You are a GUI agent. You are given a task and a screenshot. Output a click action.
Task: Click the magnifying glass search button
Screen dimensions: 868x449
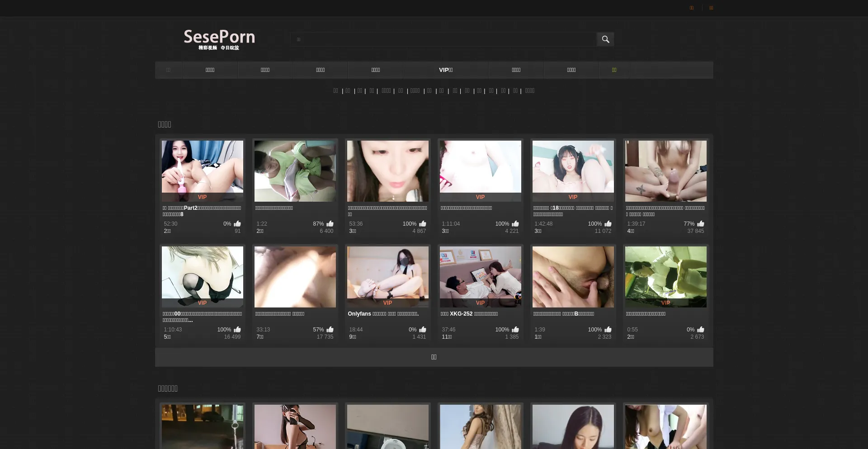pos(605,39)
